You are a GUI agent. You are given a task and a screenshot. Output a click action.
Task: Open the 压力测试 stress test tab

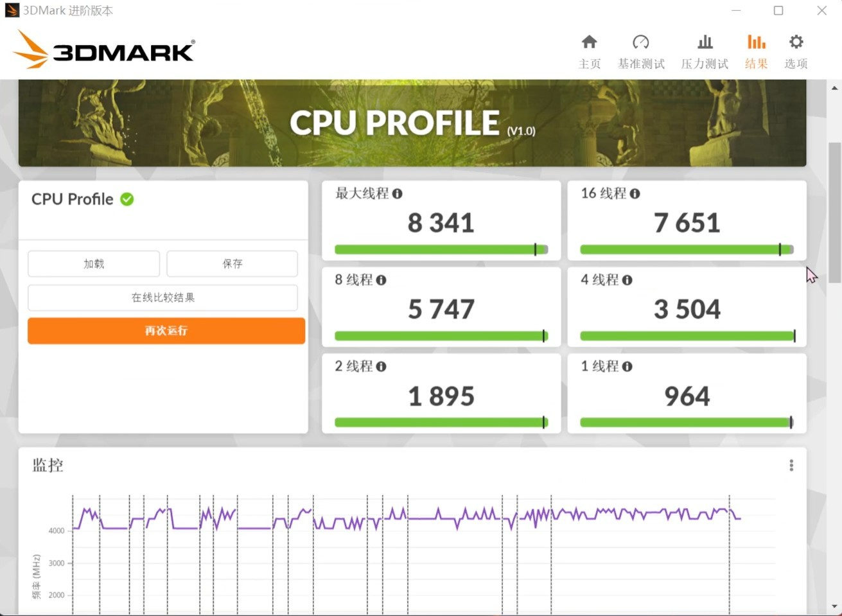pyautogui.click(x=705, y=51)
